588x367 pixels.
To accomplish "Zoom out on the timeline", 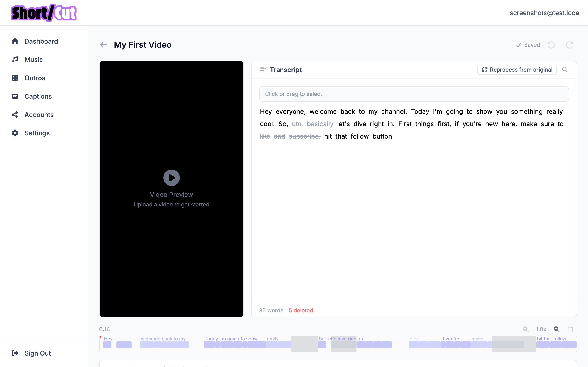I will (525, 329).
